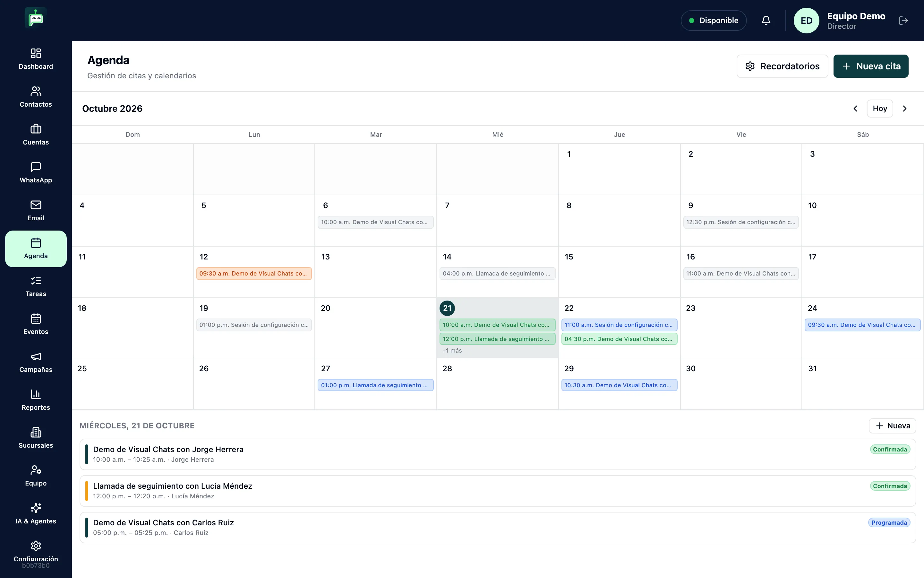Click the notifications bell icon
The image size is (924, 578).
point(766,21)
